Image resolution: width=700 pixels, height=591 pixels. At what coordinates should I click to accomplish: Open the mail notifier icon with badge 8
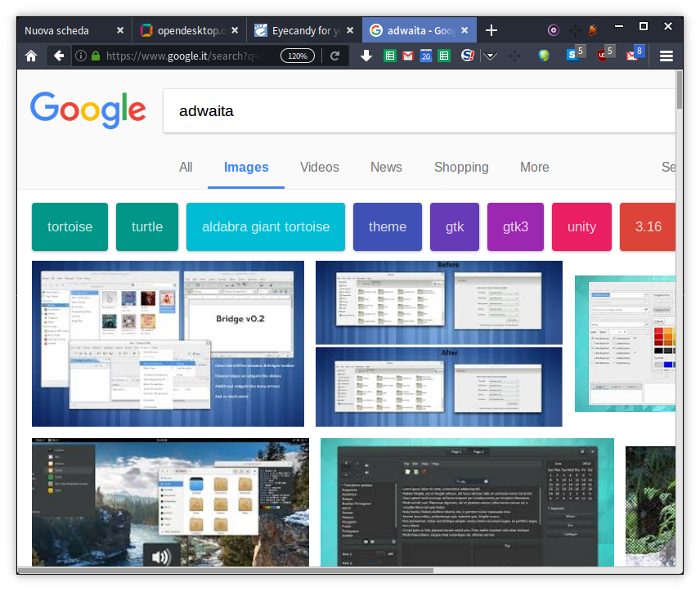[635, 54]
